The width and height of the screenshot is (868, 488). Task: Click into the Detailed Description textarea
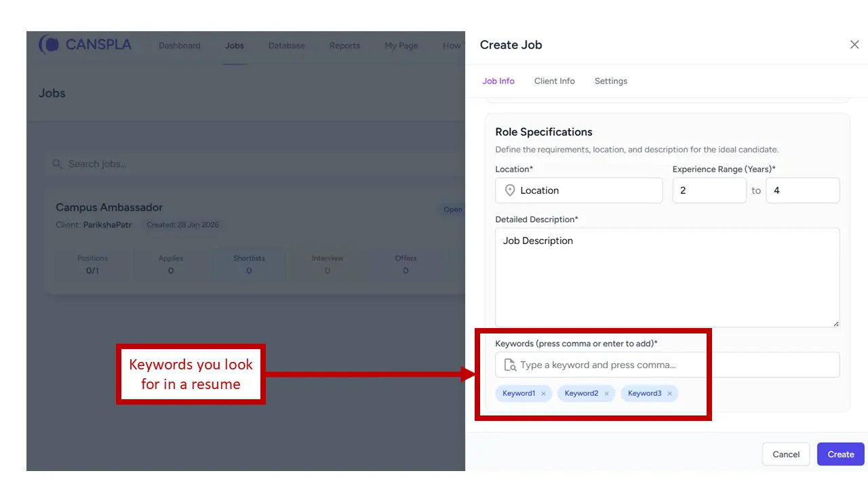(667, 278)
